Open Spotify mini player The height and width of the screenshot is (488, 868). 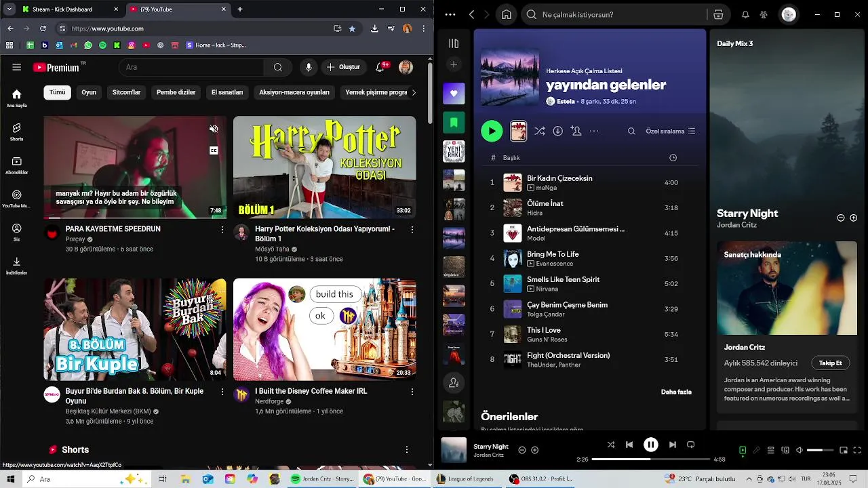pyautogui.click(x=844, y=450)
